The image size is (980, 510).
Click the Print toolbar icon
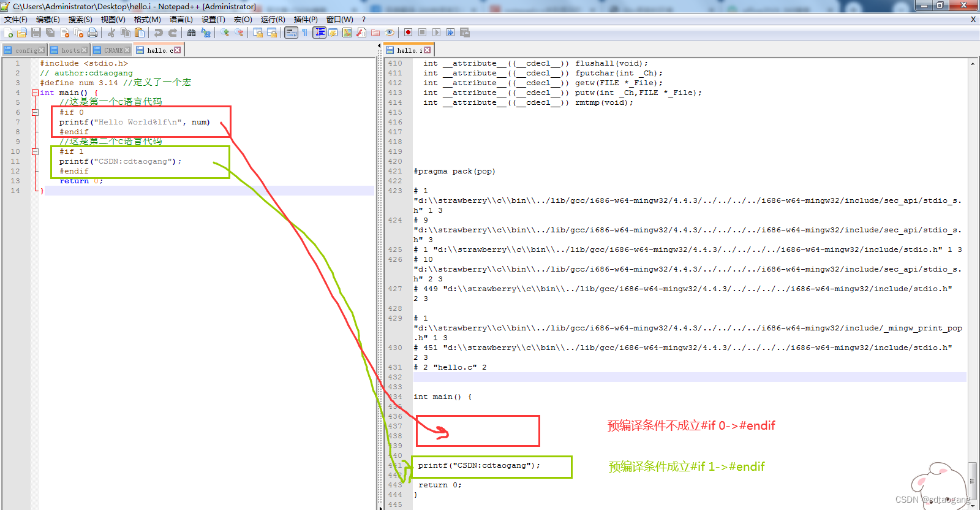pos(92,32)
